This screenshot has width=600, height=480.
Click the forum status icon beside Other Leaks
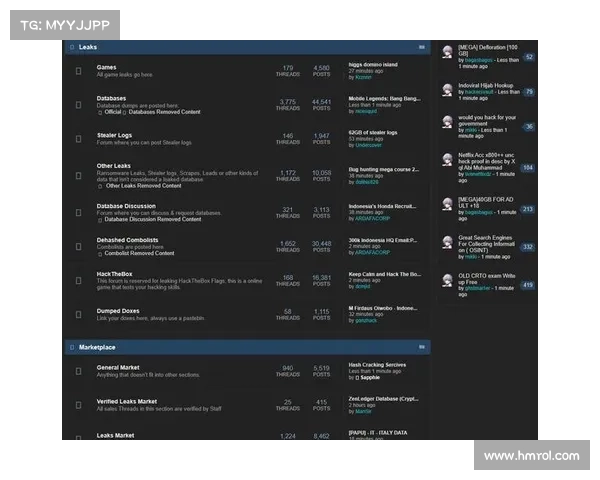click(x=78, y=176)
